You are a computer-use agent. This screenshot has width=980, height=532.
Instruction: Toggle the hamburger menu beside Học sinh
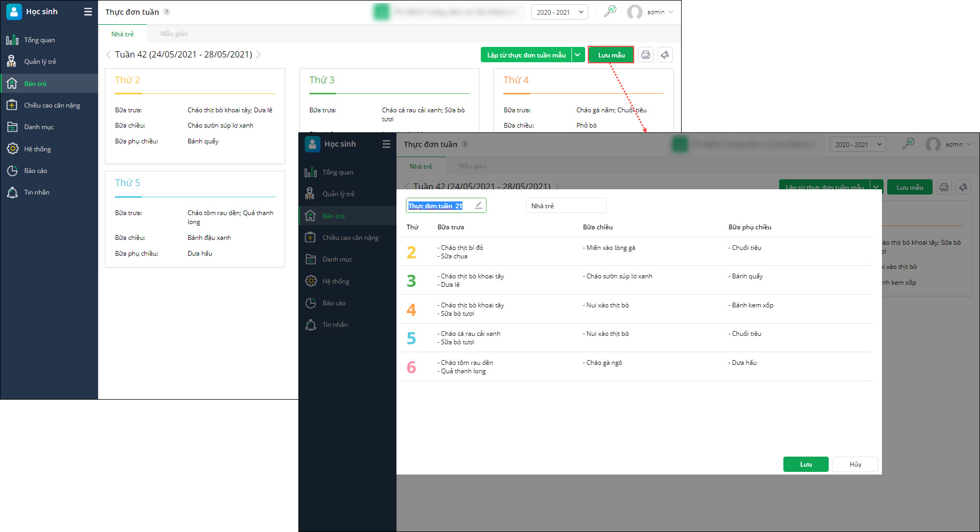pos(88,12)
